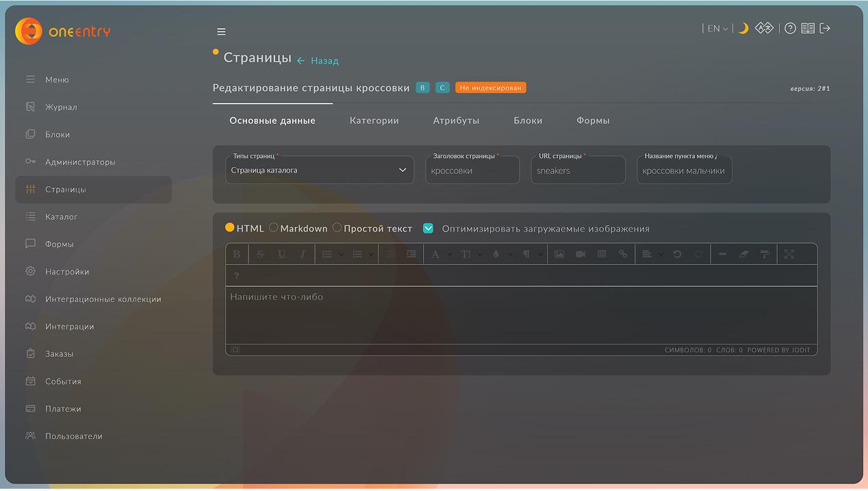
Task: Open the bulleted list style dropdown arrow
Action: pos(341,255)
